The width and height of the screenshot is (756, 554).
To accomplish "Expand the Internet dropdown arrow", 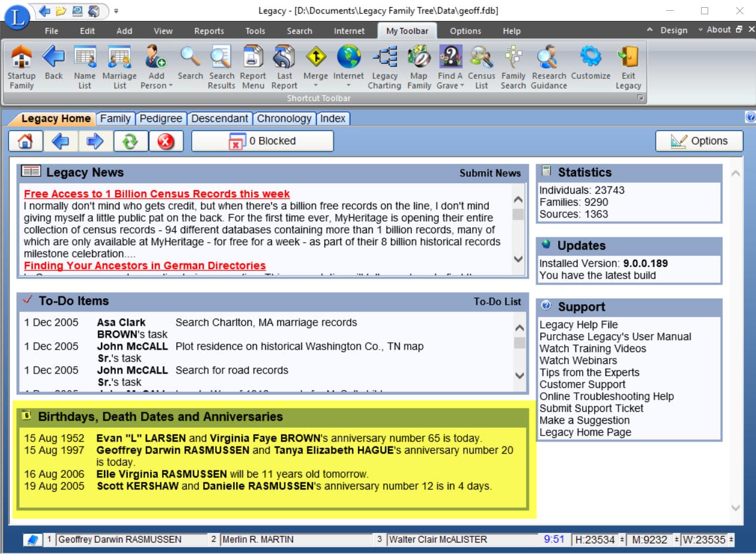I will tap(348, 85).
